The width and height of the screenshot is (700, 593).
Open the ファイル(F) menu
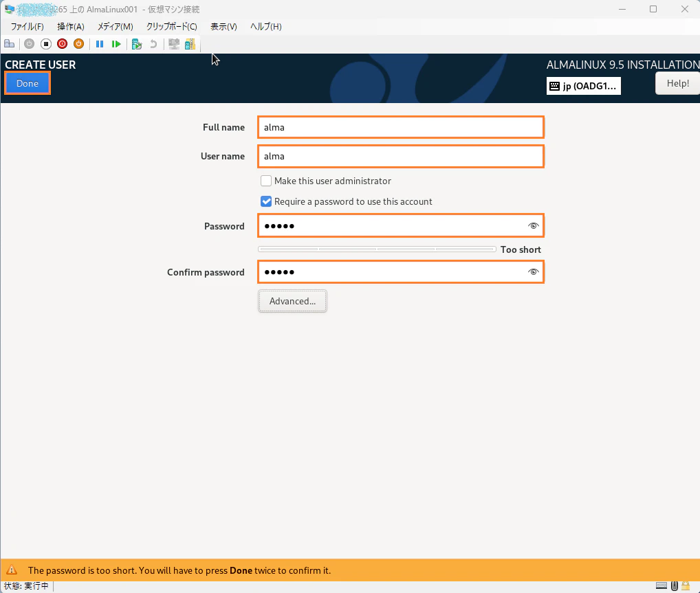[x=28, y=26]
